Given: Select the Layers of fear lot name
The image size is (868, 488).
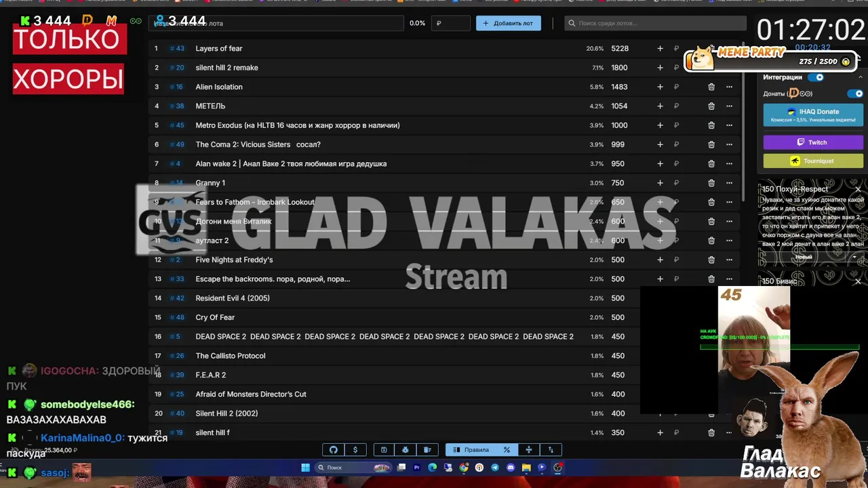Looking at the screenshot, I should 219,49.
